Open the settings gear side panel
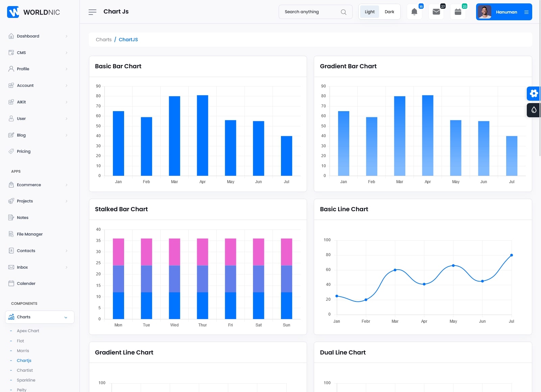Screen dimensions: 541x392 (534, 94)
